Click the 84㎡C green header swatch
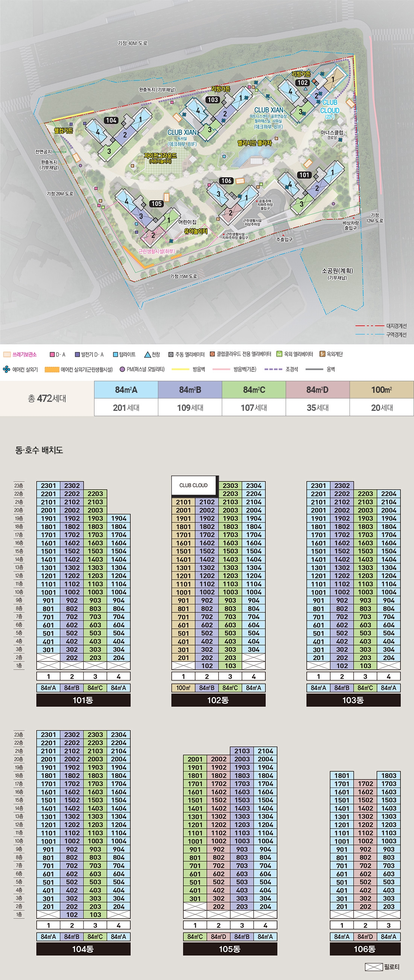This screenshot has width=414, height=980. click(254, 389)
